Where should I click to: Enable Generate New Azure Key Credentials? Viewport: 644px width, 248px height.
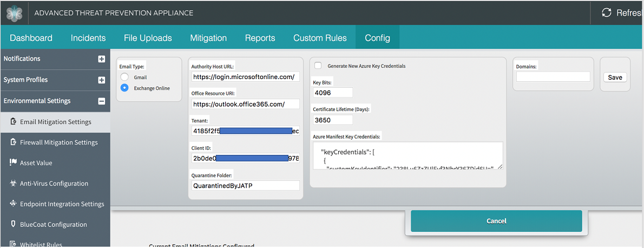point(318,66)
